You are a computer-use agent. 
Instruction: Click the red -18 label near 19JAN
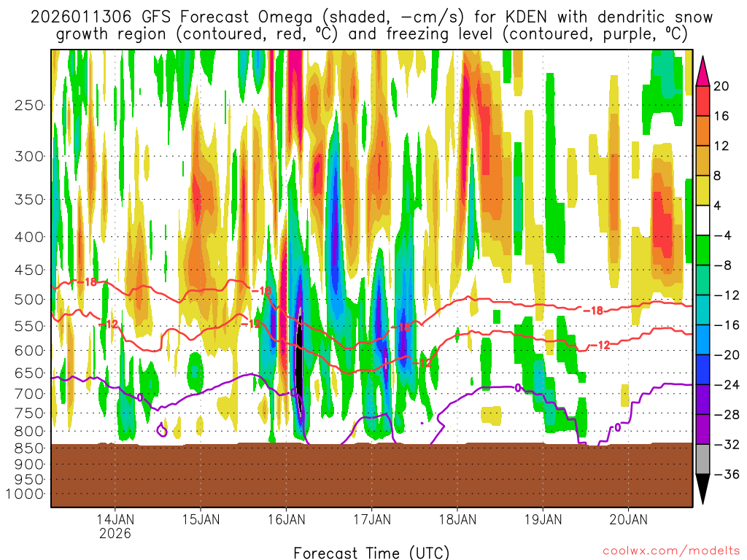(x=594, y=311)
